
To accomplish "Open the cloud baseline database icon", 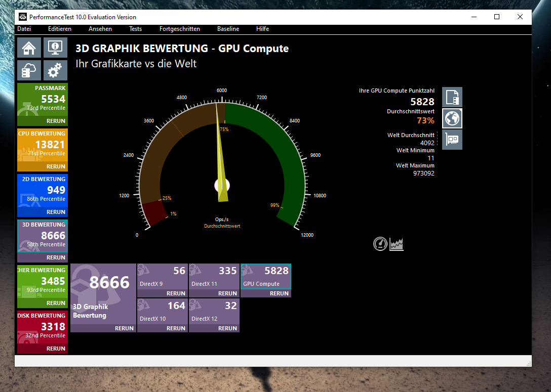I will point(29,70).
